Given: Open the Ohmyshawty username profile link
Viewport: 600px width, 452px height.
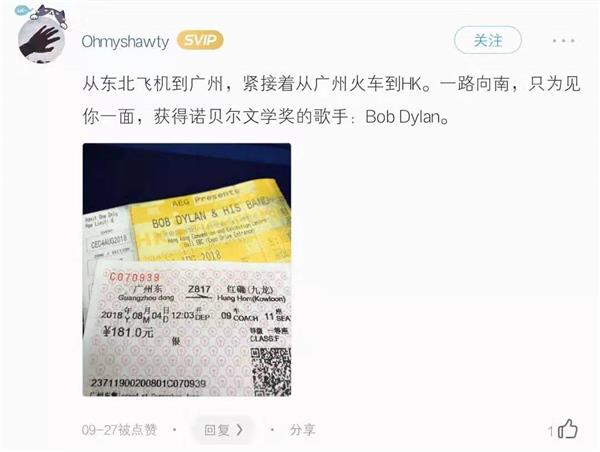Looking at the screenshot, I should click(125, 41).
